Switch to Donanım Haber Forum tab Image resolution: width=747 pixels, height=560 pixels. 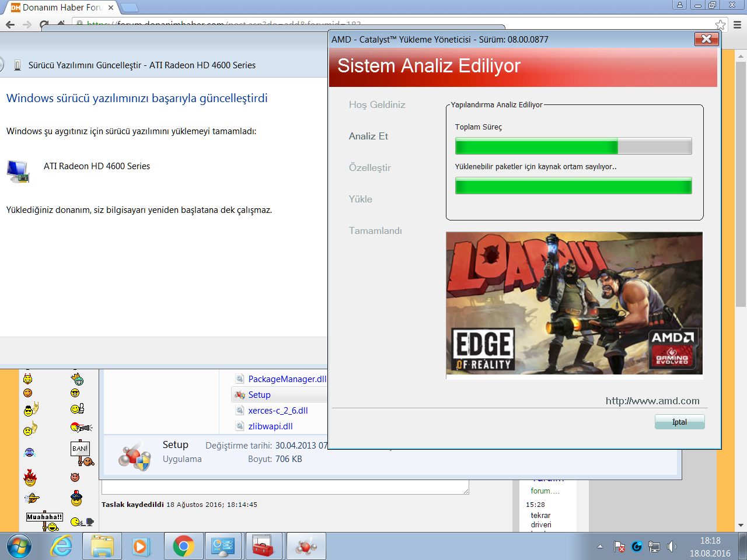(62, 8)
